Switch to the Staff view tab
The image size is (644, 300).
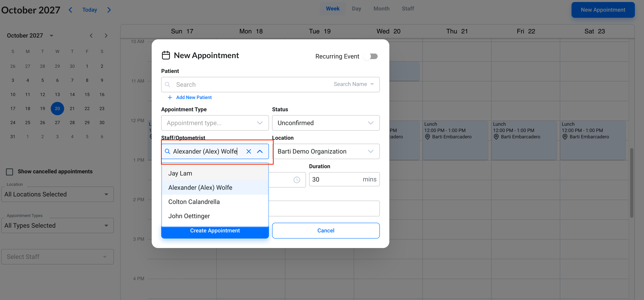[x=408, y=9]
